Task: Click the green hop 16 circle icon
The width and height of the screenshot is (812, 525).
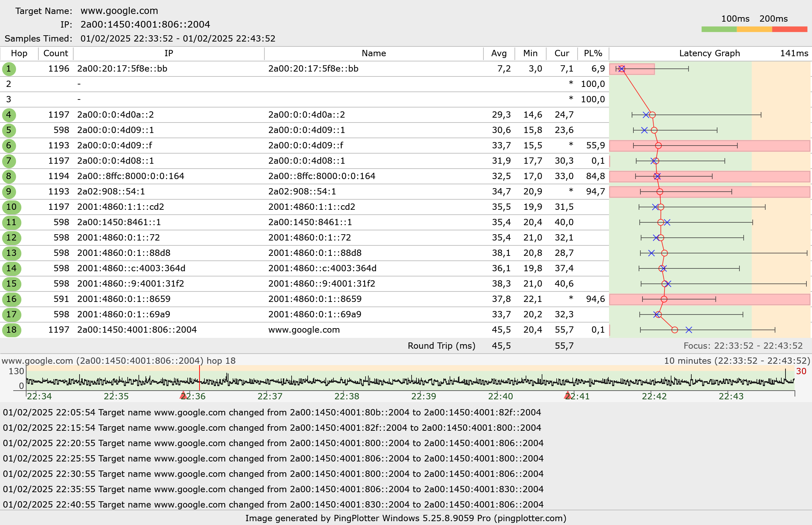Action: (11, 299)
